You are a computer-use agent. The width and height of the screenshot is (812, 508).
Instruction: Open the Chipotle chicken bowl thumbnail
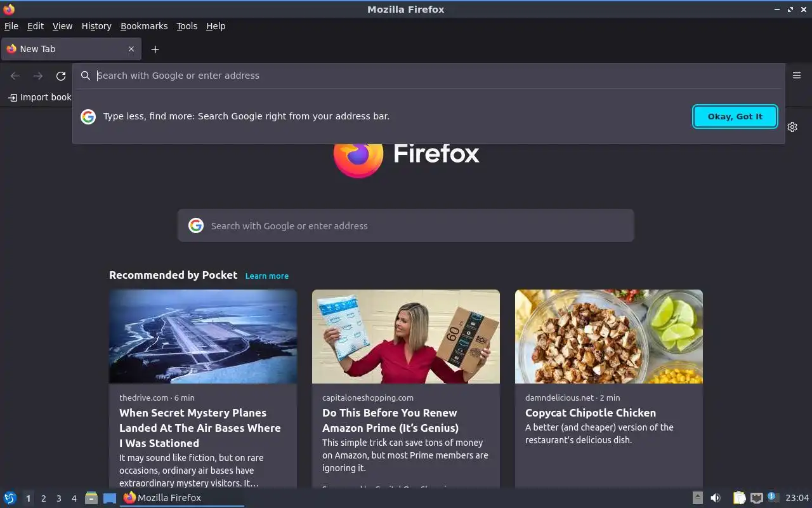click(x=609, y=337)
